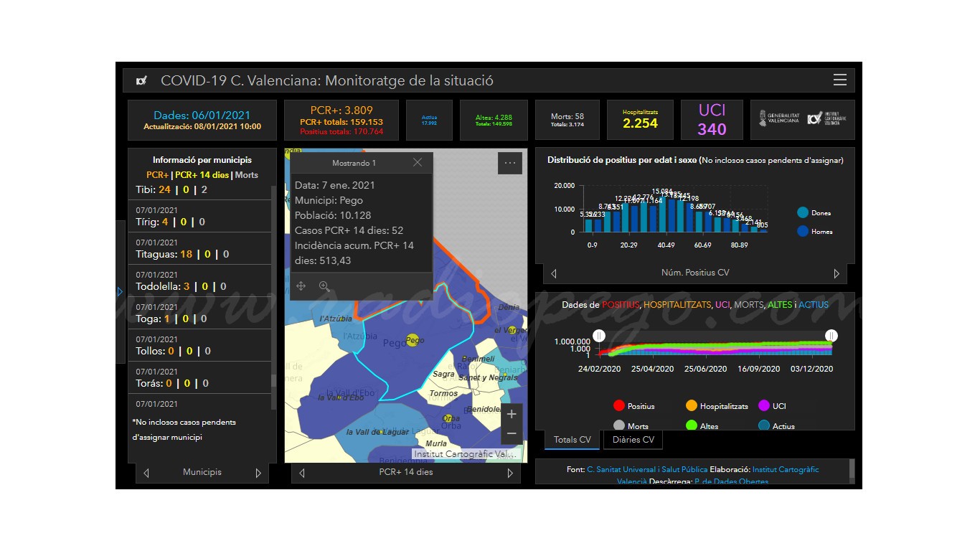This screenshot has height=551, width=980.
Task: Toggle Hospitalitzats series in the legend
Action: 717,406
